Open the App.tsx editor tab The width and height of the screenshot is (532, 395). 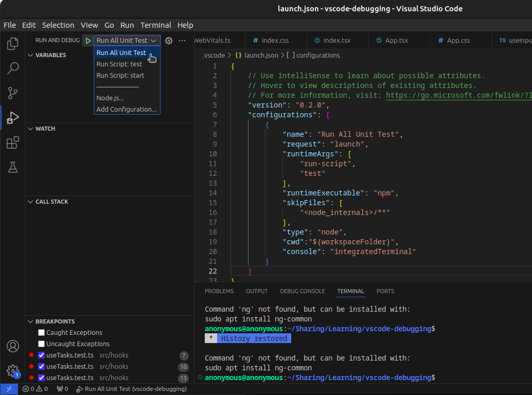coord(396,40)
